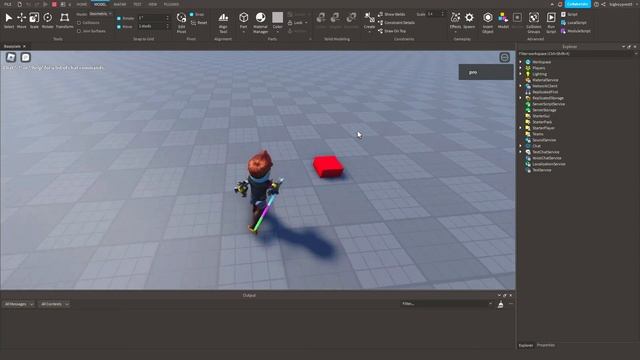Open the All Messages filter dropdown
The height and width of the screenshot is (360, 640).
pos(18,304)
